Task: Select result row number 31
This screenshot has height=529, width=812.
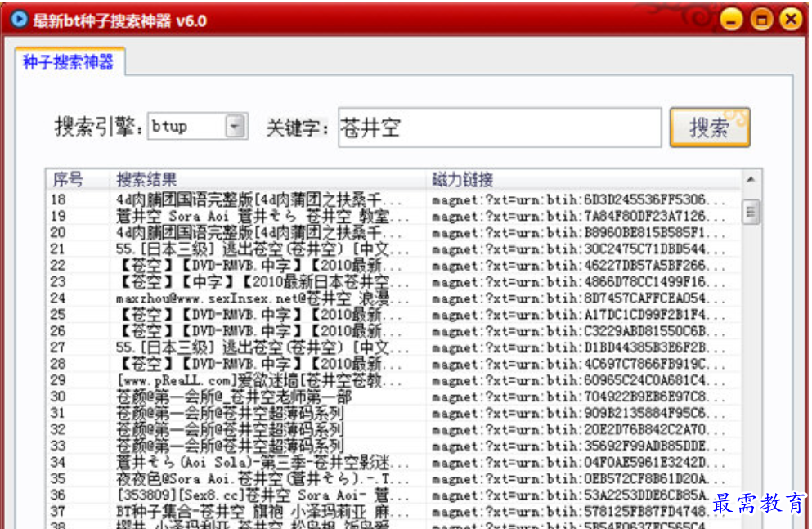Action: point(393,413)
